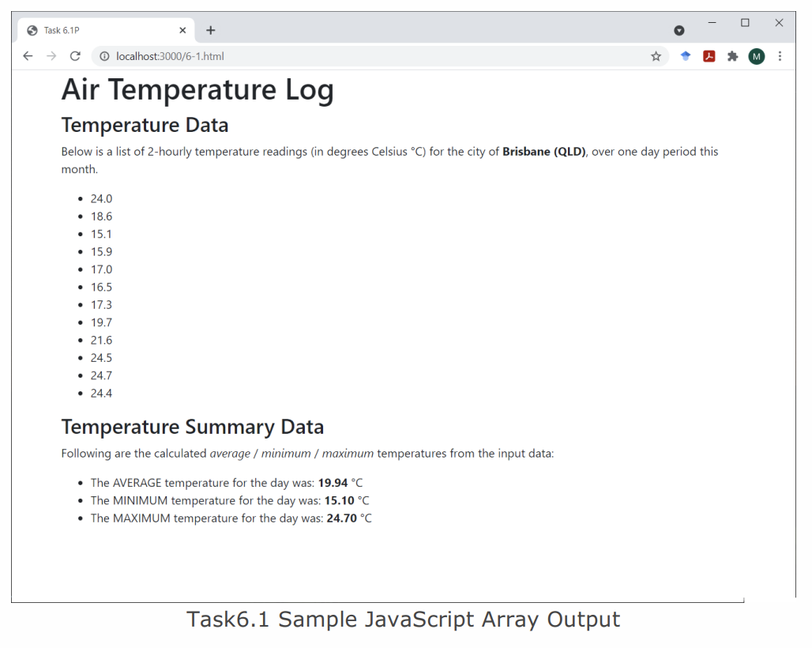812x648 pixels.
Task: Reload the page using refresh icon
Action: tap(75, 56)
